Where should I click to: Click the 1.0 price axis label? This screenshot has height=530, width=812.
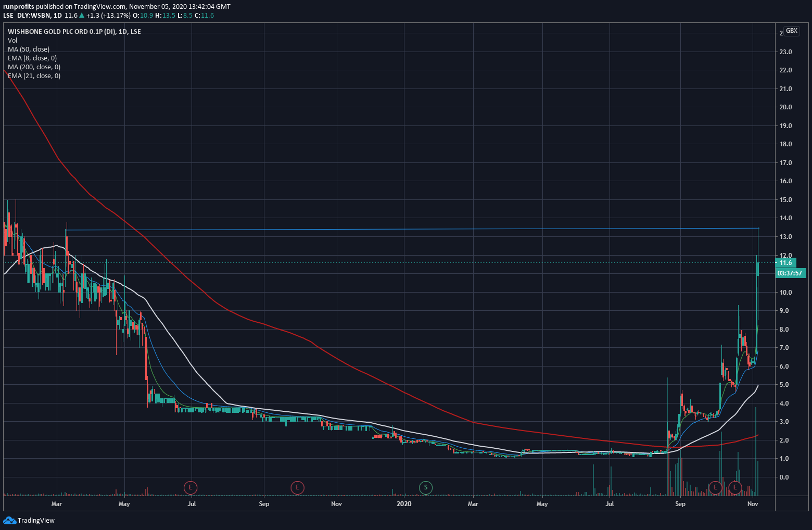tap(785, 459)
